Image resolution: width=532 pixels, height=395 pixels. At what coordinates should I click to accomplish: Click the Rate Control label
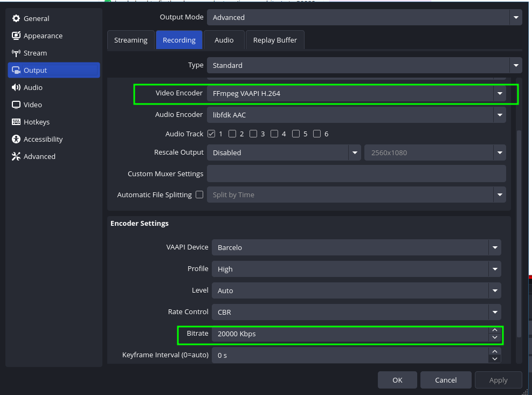[188, 312]
